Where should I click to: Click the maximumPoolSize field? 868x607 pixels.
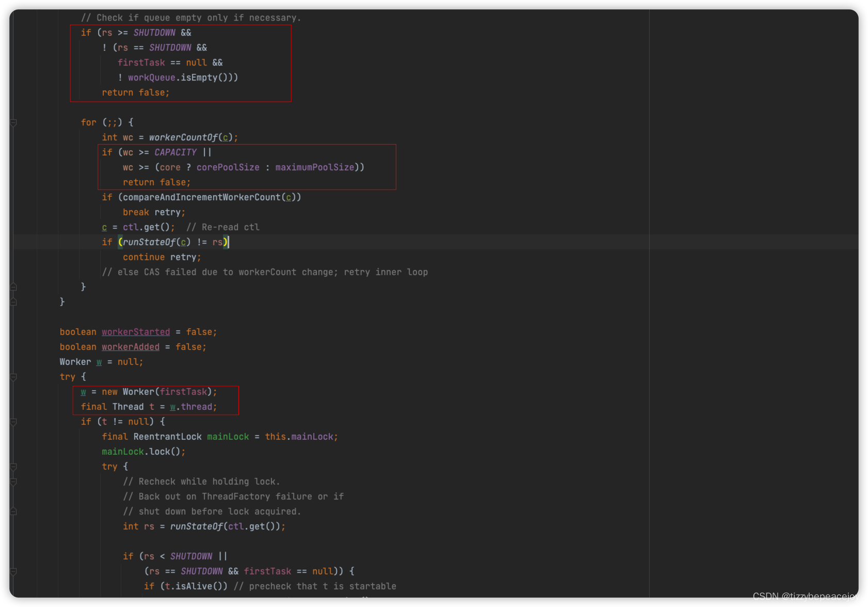[x=315, y=167]
